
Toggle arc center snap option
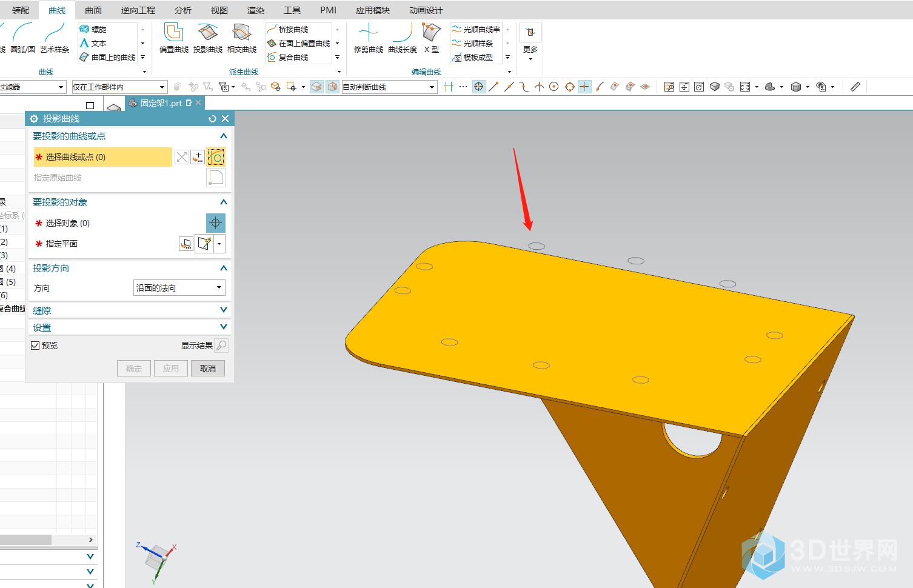(x=554, y=87)
